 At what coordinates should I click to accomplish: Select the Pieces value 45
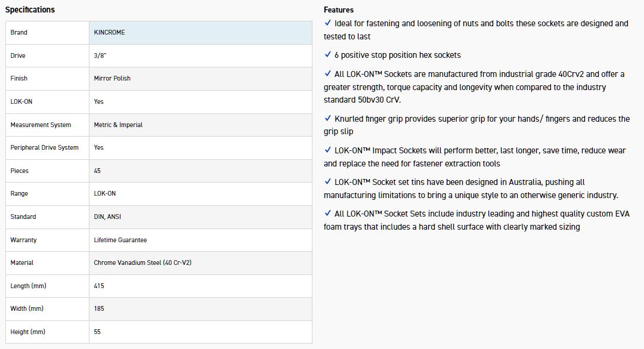97,171
